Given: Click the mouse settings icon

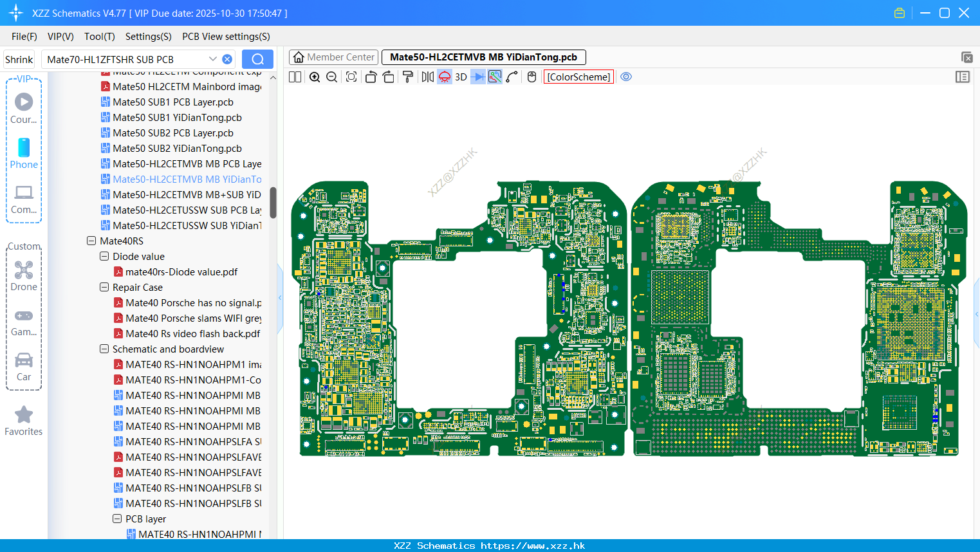Looking at the screenshot, I should (x=532, y=77).
